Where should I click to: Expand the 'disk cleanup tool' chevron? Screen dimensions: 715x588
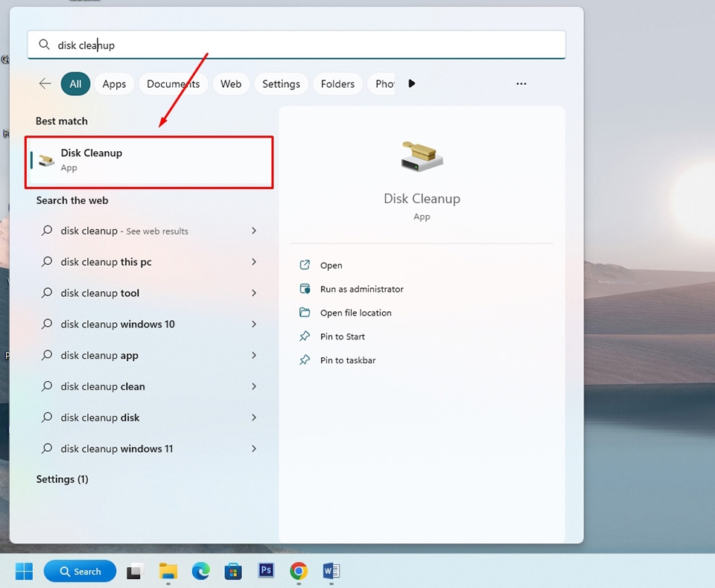point(254,293)
